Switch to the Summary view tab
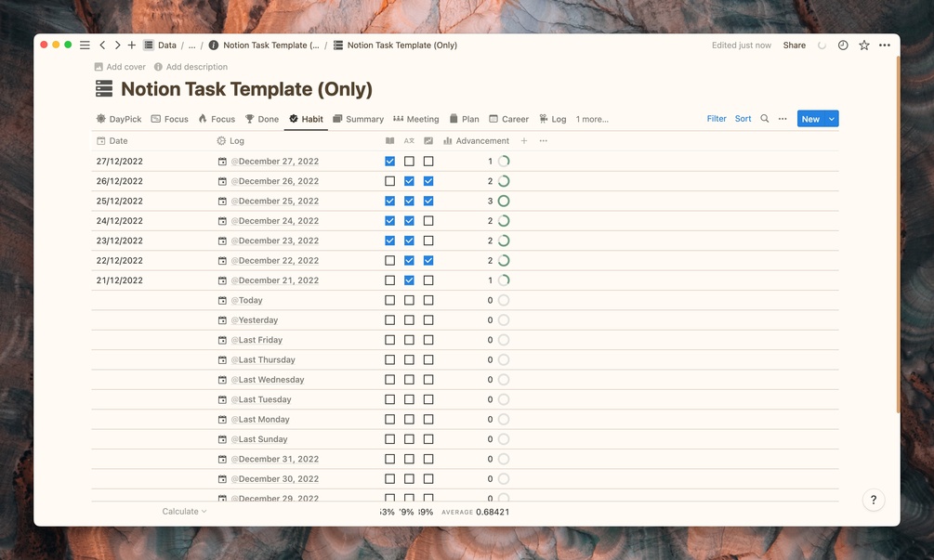This screenshot has height=560, width=934. [358, 119]
